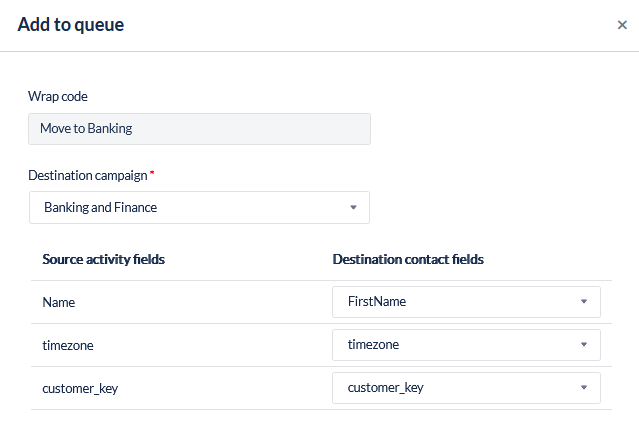Screen dimensions: 639x423
Task: Click the caret icon in timezone dropdown
Action: click(x=584, y=344)
